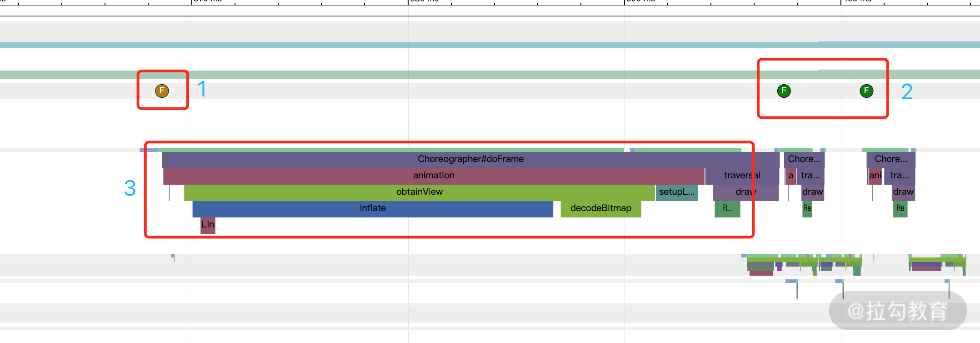The image size is (980, 343).
Task: Select the green R... slice under draw
Action: tap(727, 208)
